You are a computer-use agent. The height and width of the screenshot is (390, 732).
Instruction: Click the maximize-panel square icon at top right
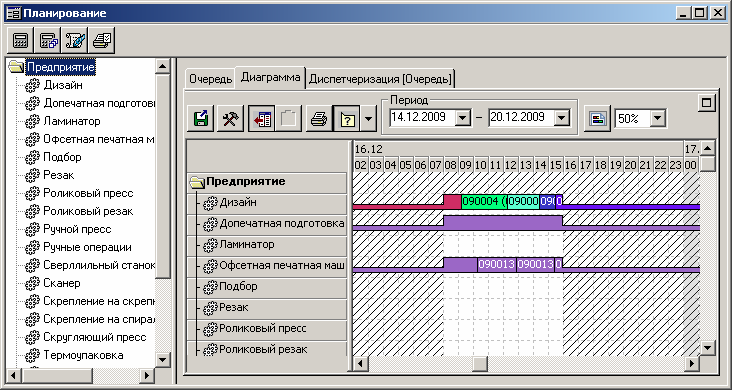(x=707, y=103)
